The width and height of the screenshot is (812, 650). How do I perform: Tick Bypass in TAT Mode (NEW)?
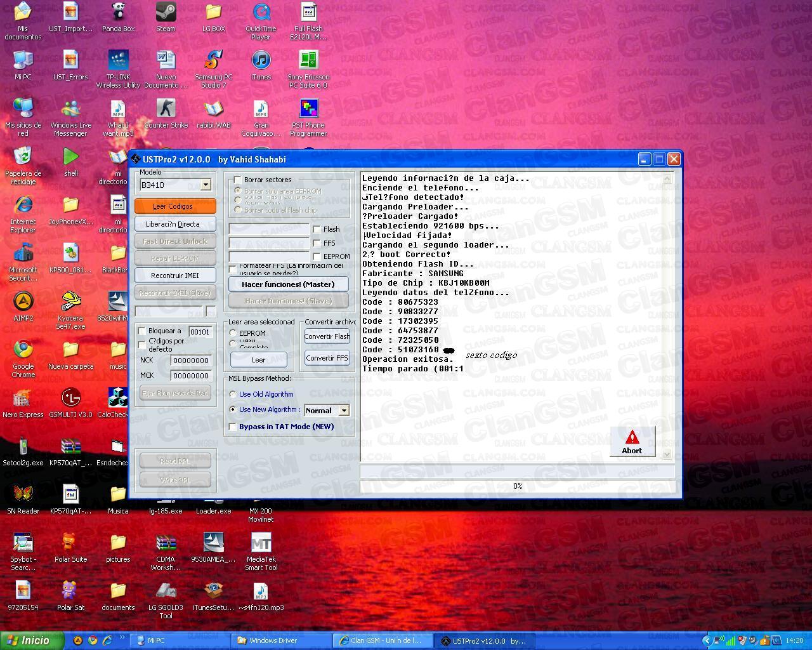(233, 427)
